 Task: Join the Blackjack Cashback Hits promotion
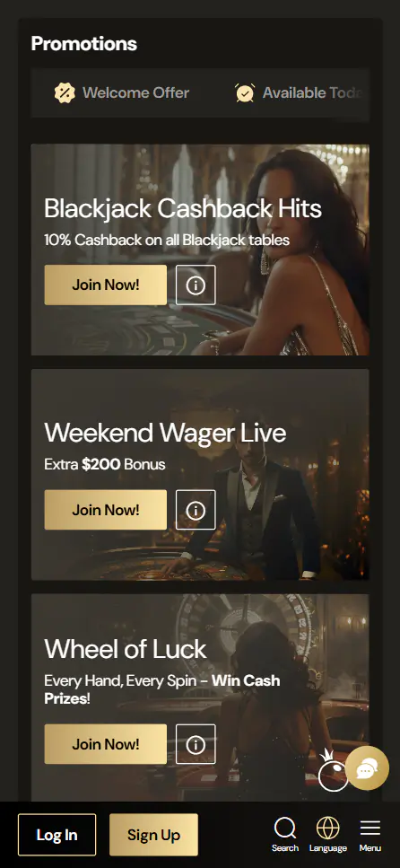(106, 285)
